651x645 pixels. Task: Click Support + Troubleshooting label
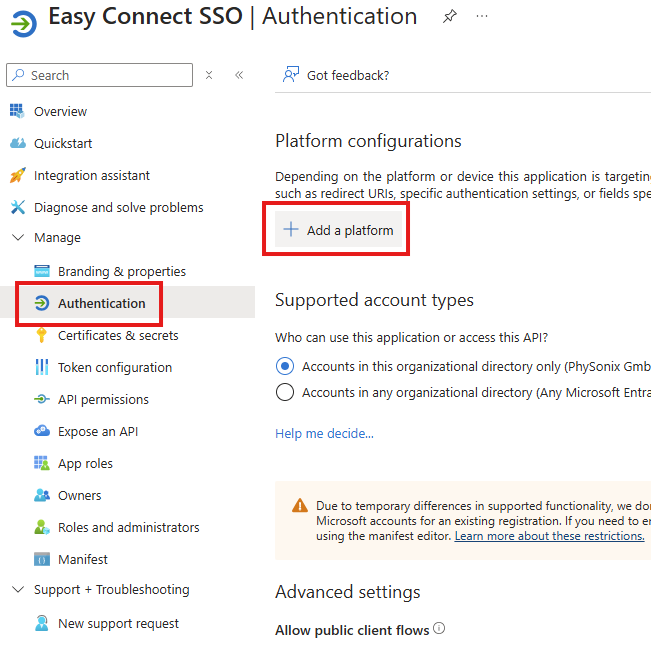[112, 590]
